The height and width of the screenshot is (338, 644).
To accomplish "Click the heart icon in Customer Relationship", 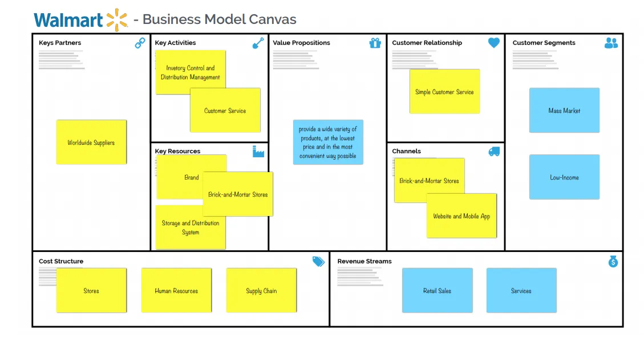I will (x=493, y=43).
